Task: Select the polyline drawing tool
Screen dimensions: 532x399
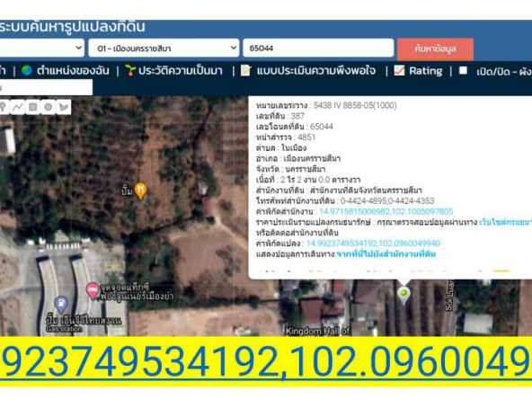Action: 18,107
